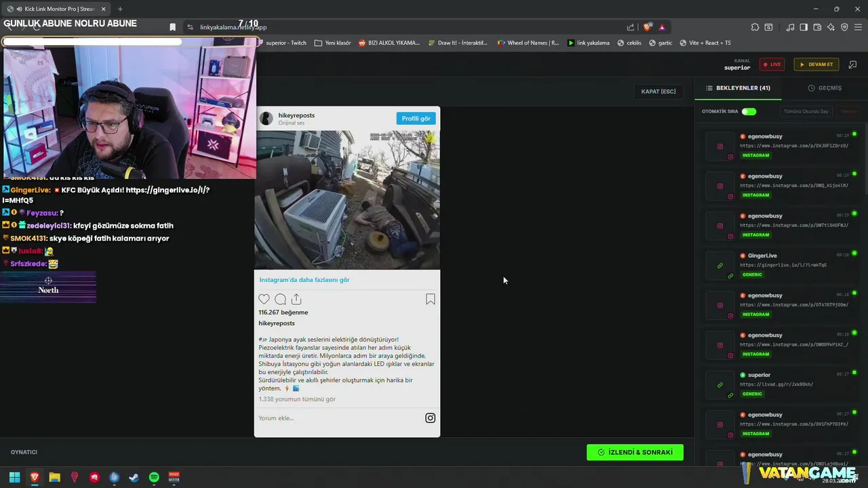
Task: Click the Instagram share icon
Action: (296, 299)
